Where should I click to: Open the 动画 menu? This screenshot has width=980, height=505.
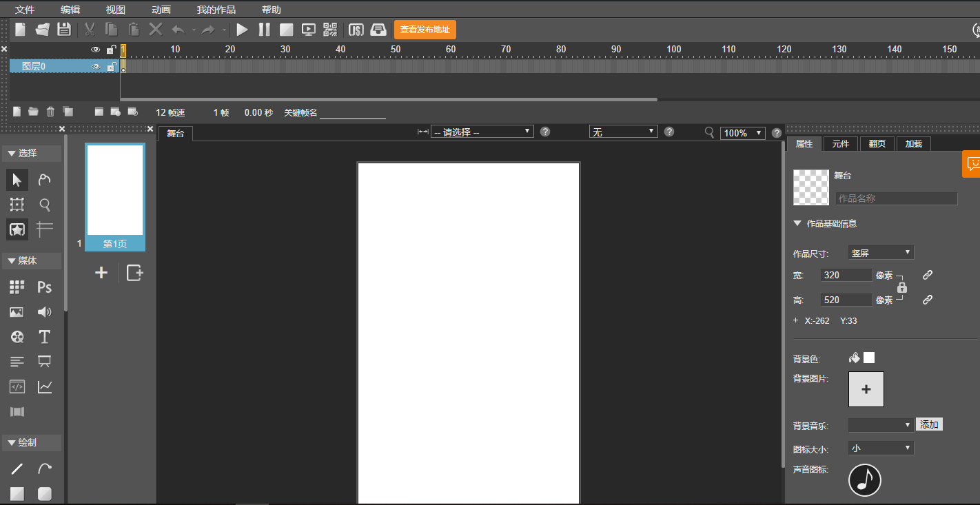pyautogui.click(x=161, y=10)
